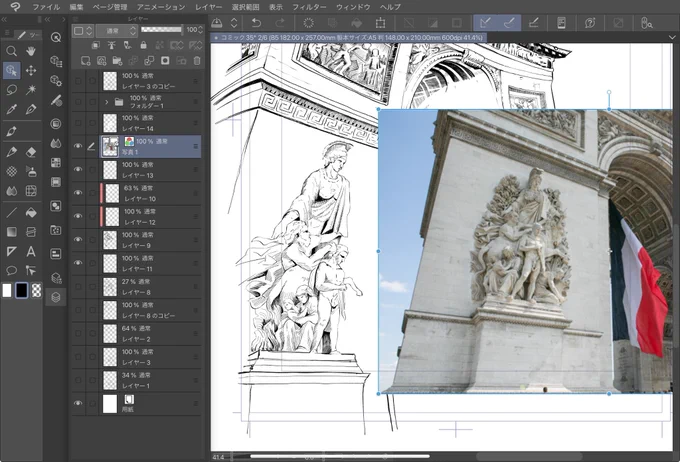Click the Delete Layer trash icon
Screen dimensions: 680x462
click(x=197, y=61)
